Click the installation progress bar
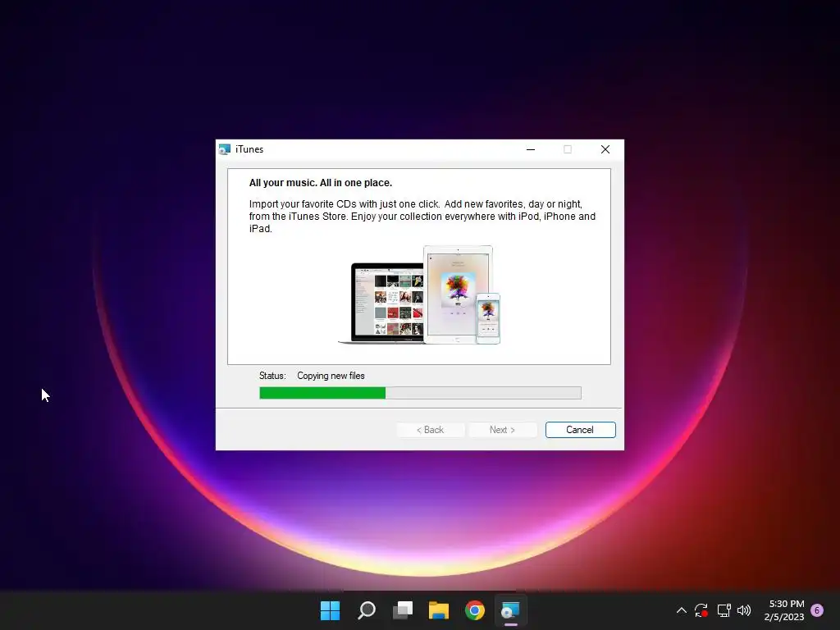This screenshot has width=840, height=630. (x=420, y=393)
